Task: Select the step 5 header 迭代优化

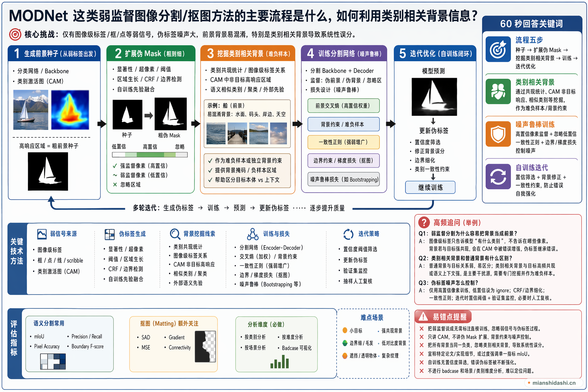Action: point(435,53)
